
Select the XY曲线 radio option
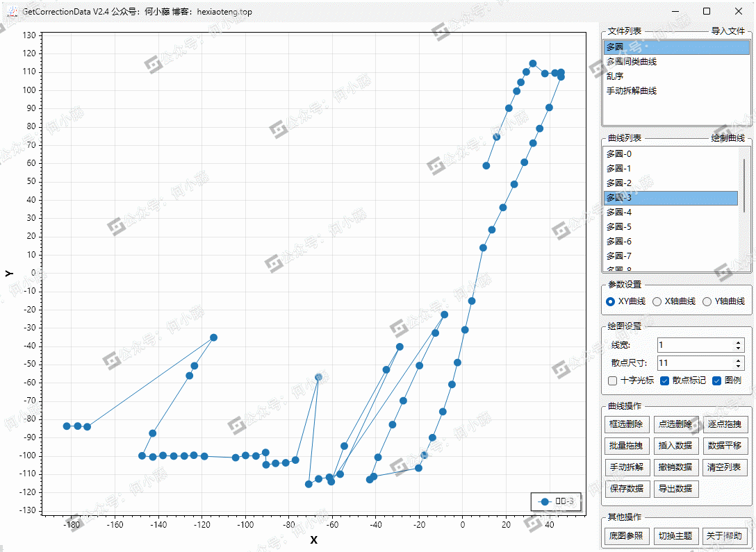click(x=610, y=301)
